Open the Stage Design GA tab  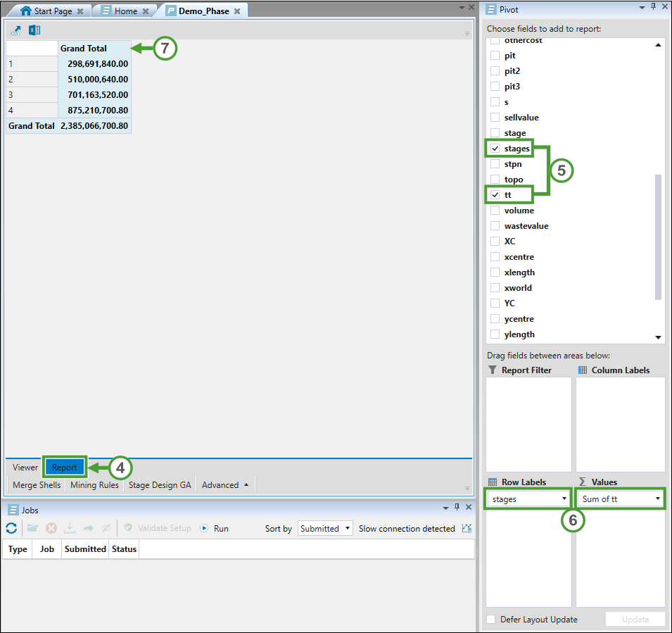[160, 485]
